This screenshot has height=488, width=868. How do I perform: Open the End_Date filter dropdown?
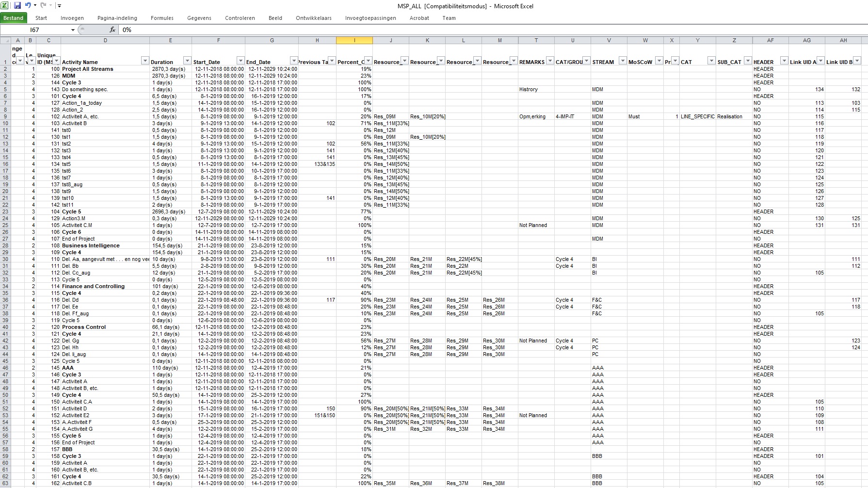coord(293,61)
